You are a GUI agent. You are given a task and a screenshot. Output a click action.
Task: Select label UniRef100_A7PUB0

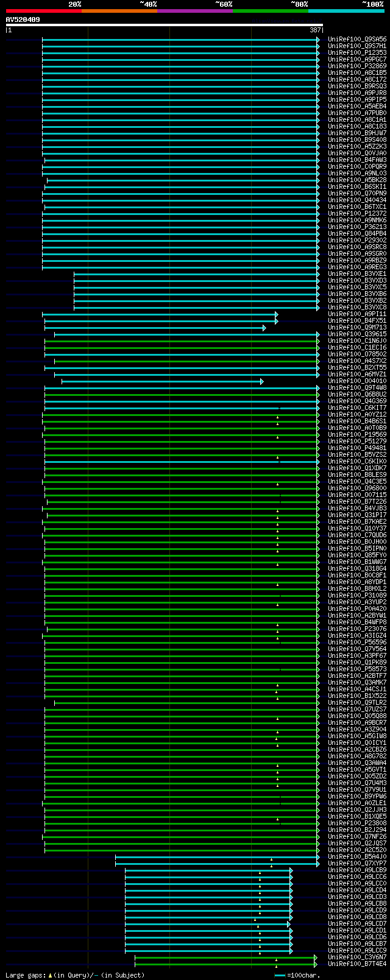(357, 113)
